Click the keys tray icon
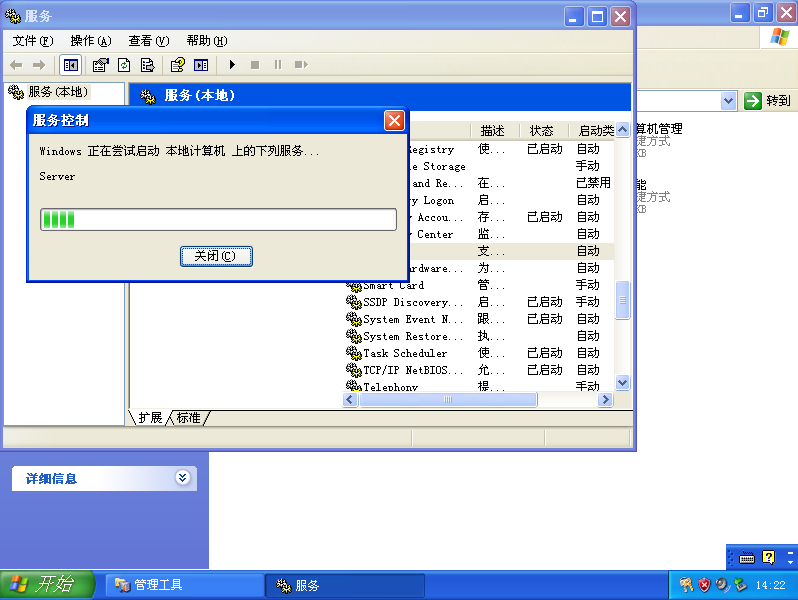Viewport: 798px width, 600px height. pyautogui.click(x=686, y=585)
